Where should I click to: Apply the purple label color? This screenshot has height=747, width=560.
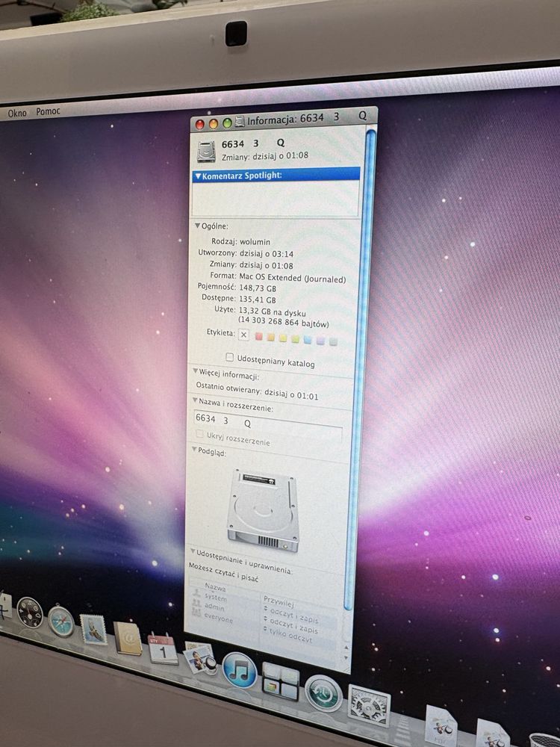pos(320,341)
